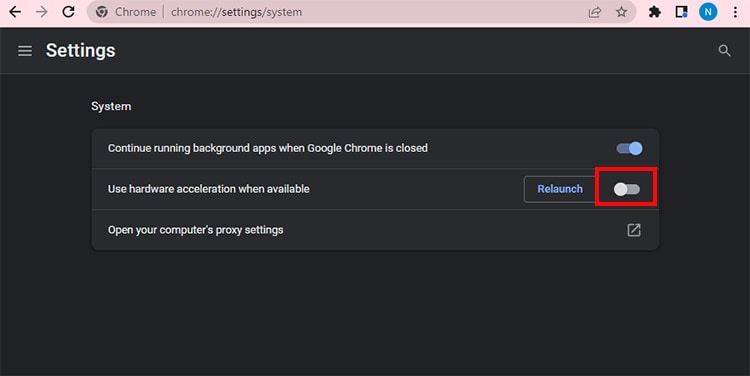Click the address bar URL chrome://settings/system
This screenshot has height=376, width=750.
236,12
